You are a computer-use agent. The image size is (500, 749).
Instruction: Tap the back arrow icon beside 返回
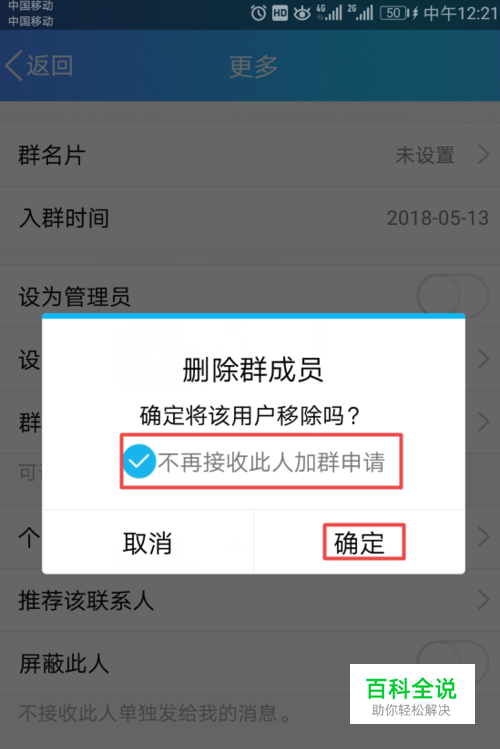coord(13,65)
